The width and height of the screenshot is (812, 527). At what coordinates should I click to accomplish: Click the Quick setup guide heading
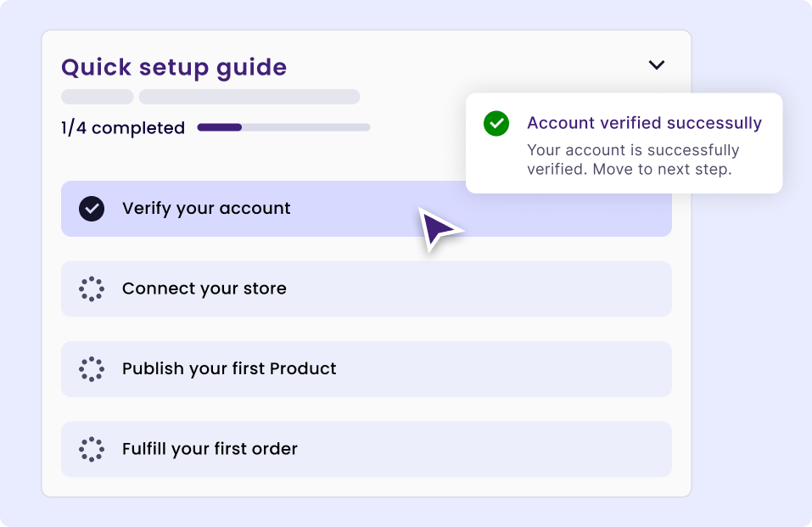coord(174,67)
